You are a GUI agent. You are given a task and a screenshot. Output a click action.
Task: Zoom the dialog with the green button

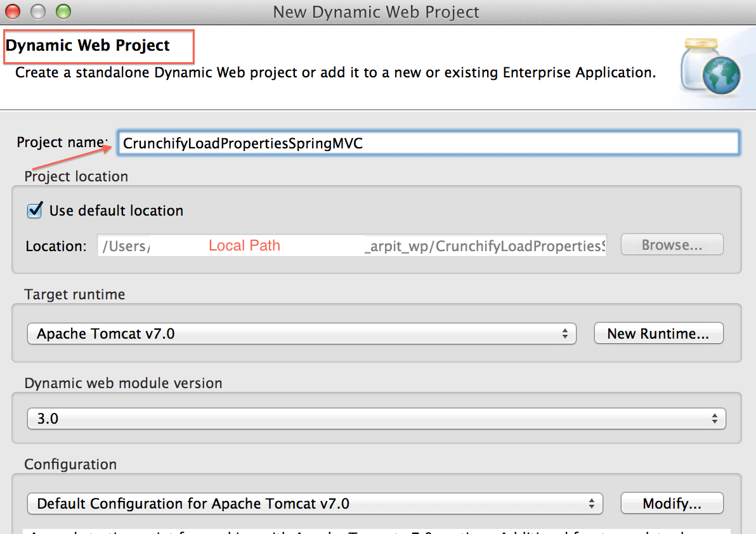[63, 11]
